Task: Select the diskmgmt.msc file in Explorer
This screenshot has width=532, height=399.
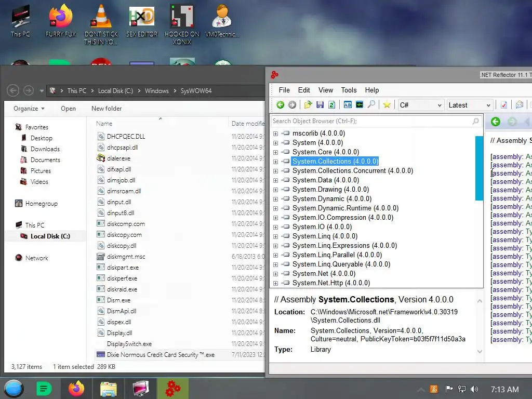Action: click(126, 257)
